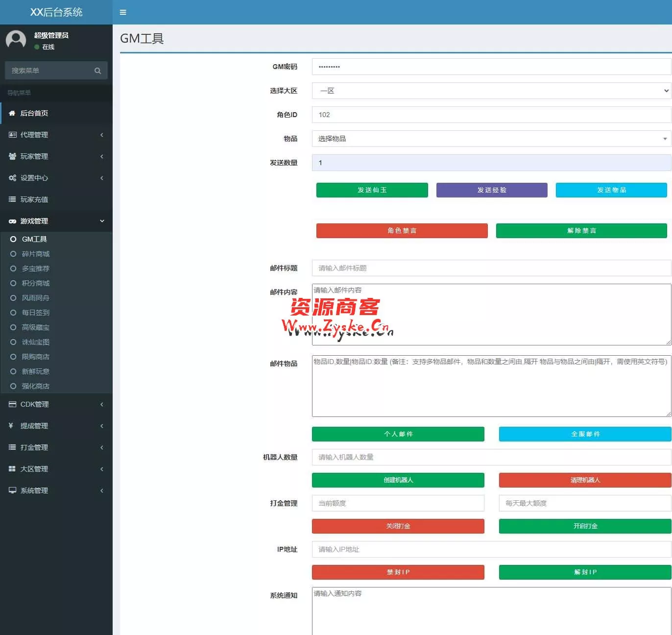Image resolution: width=672 pixels, height=635 pixels.
Task: Open the 大区管理 menu item
Action: coord(56,469)
